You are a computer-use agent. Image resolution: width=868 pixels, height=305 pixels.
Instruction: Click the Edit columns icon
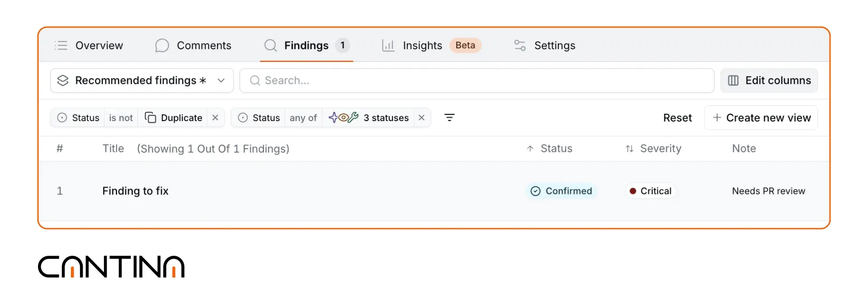733,80
